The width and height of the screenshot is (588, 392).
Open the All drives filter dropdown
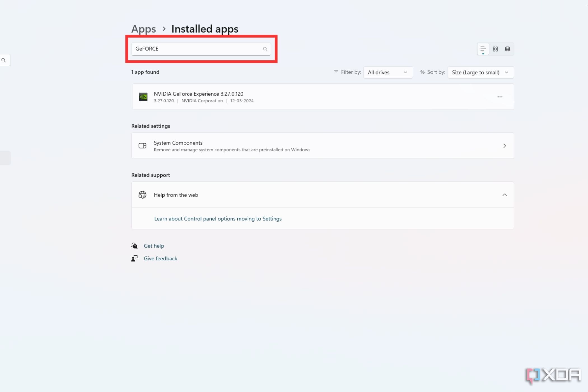tap(387, 72)
